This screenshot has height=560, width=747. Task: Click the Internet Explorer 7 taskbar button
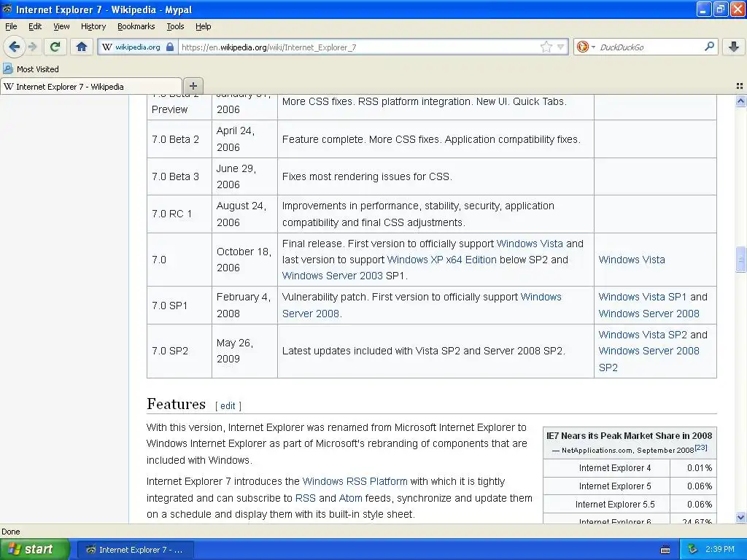[x=135, y=550]
